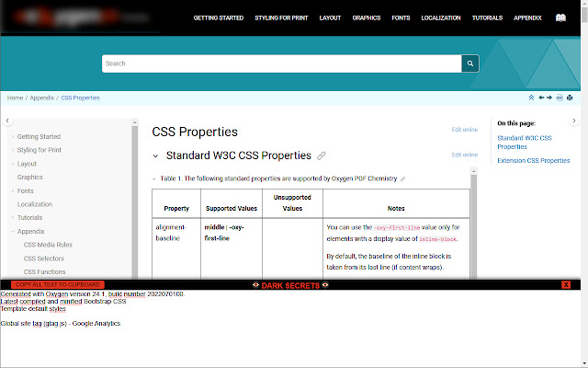The width and height of the screenshot is (588, 368).
Task: Click the magnifier search button
Action: point(469,63)
